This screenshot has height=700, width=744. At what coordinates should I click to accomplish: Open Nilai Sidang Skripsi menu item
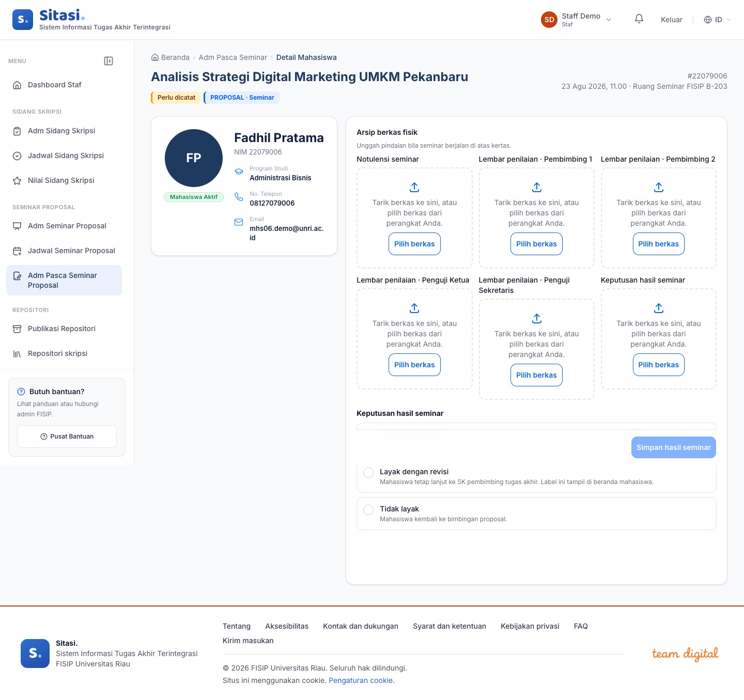[x=64, y=180]
